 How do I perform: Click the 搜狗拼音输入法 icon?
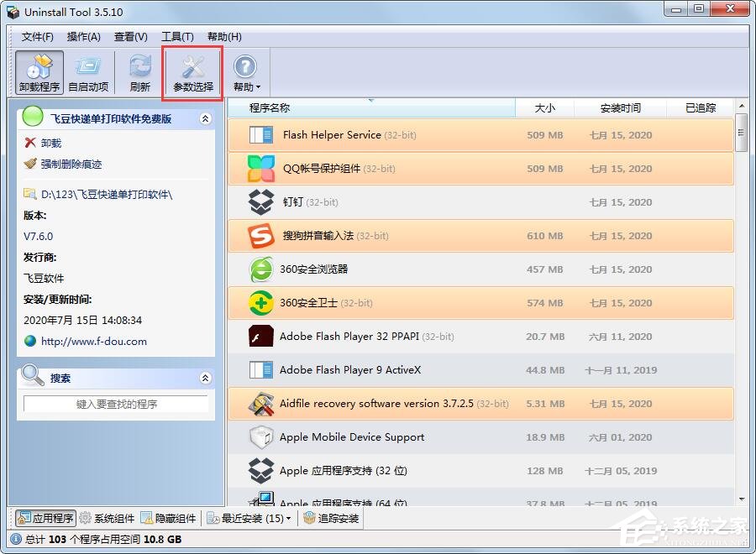(x=261, y=236)
